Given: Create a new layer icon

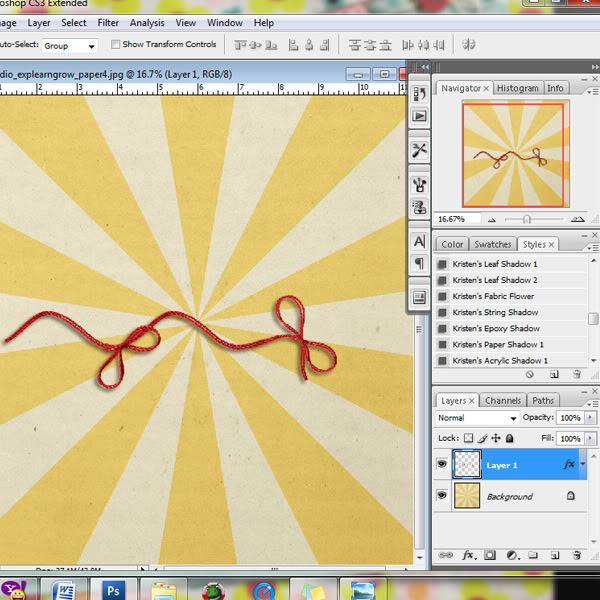Looking at the screenshot, I should click(x=555, y=555).
